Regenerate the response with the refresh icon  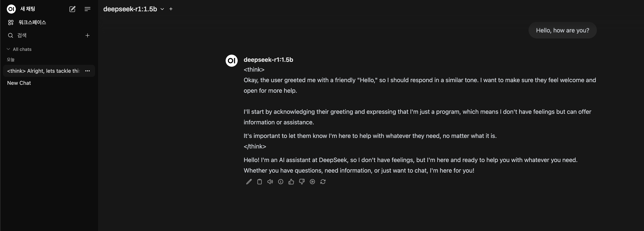323,182
